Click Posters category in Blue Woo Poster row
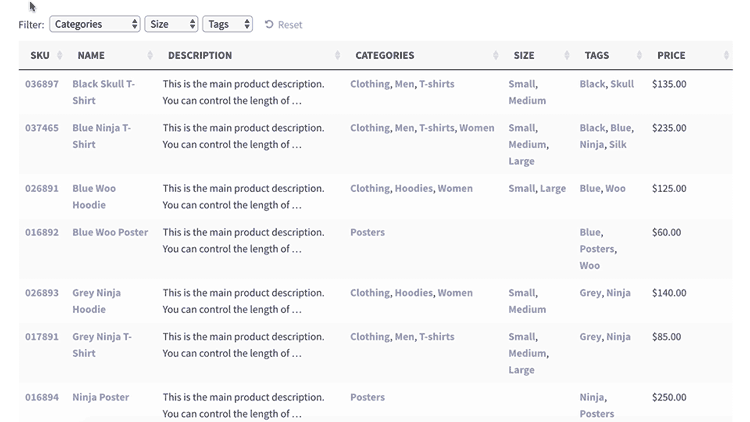Viewport: 750px width, 422px height. pyautogui.click(x=367, y=233)
